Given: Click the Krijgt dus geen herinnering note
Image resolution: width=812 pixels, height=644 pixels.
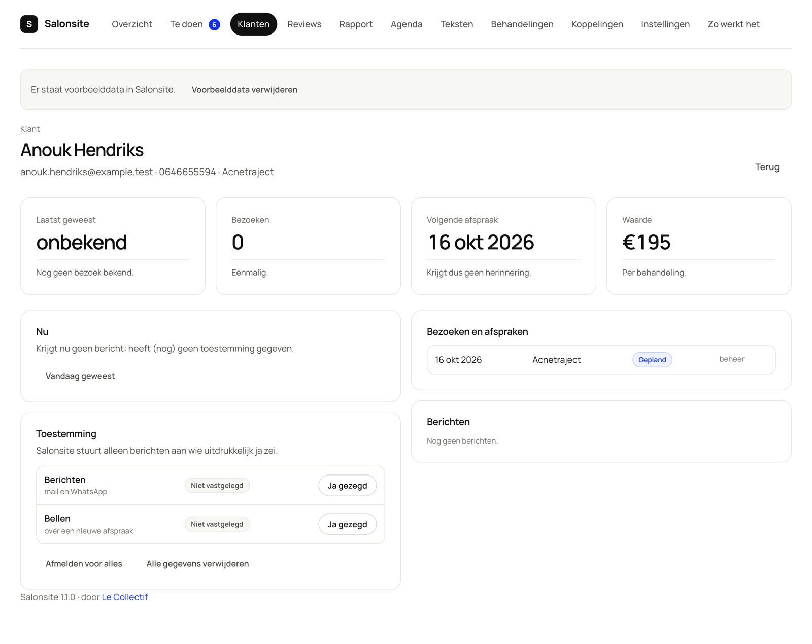Looking at the screenshot, I should [479, 273].
